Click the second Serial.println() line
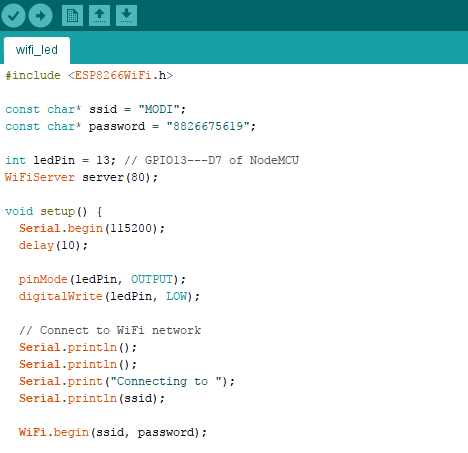468x453 pixels. tap(78, 364)
